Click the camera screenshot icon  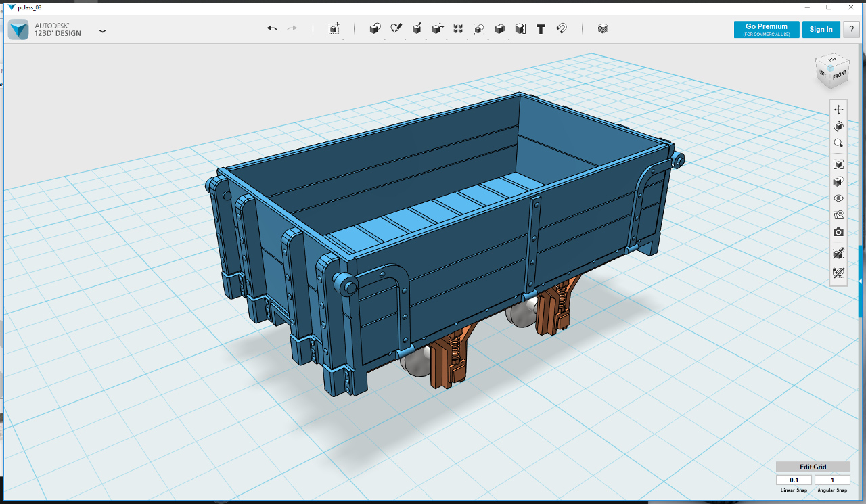pyautogui.click(x=839, y=232)
